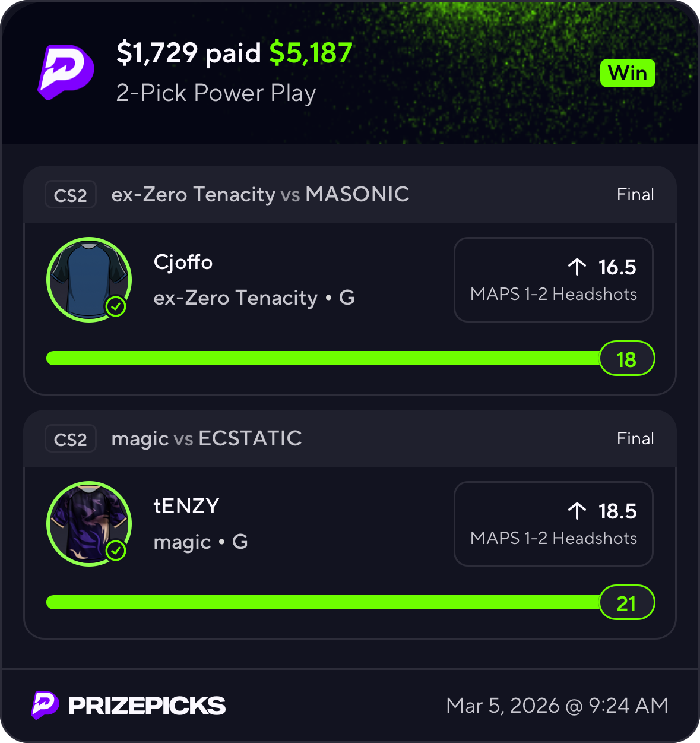Click the up arrow beside 16.5

577,267
